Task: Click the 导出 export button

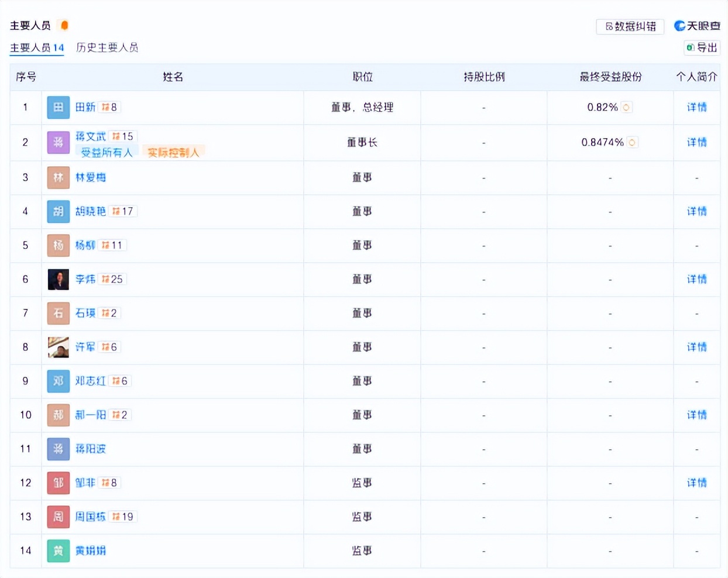Action: tap(702, 47)
